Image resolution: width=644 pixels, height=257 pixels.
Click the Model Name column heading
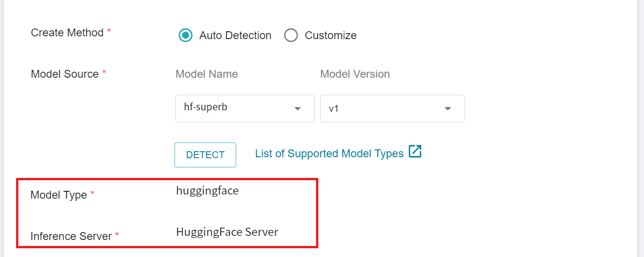tap(207, 74)
